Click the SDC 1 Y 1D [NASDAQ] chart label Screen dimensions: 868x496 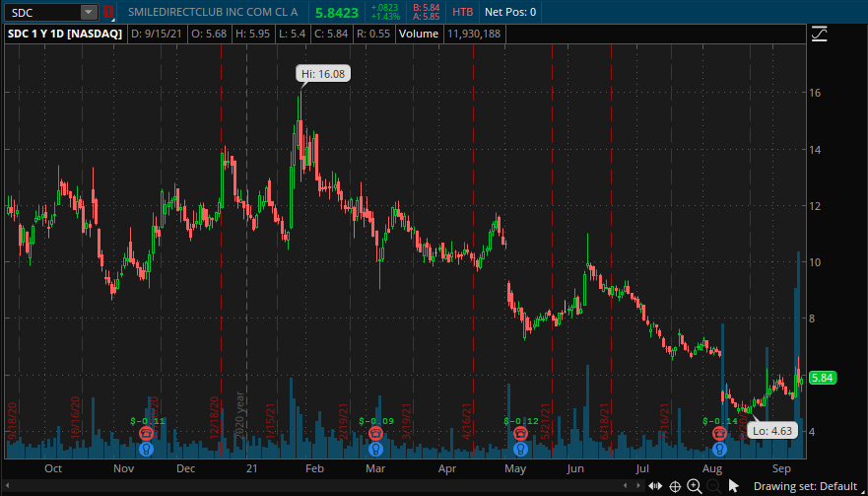(x=65, y=34)
